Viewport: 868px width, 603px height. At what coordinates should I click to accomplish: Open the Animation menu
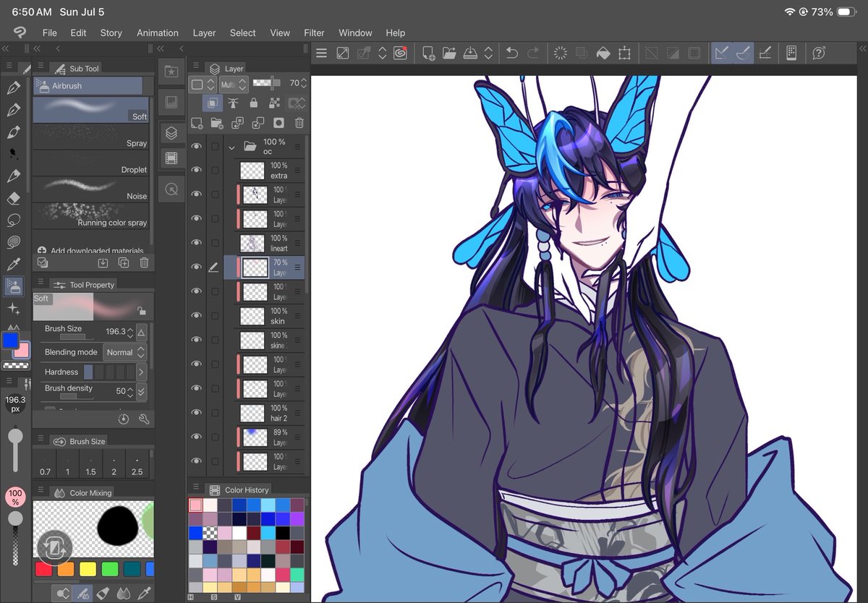pos(158,33)
